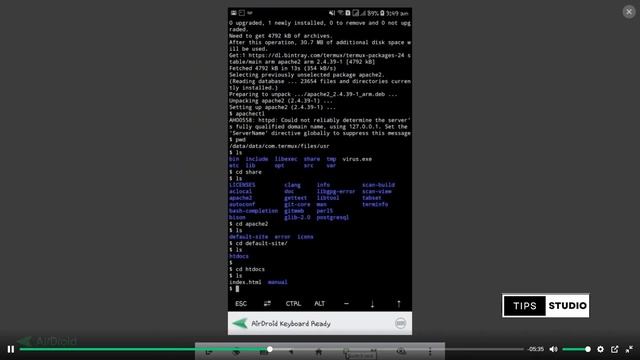640x360 pixels.
Task: Click the remaining time -05:35 label
Action: tap(536, 349)
